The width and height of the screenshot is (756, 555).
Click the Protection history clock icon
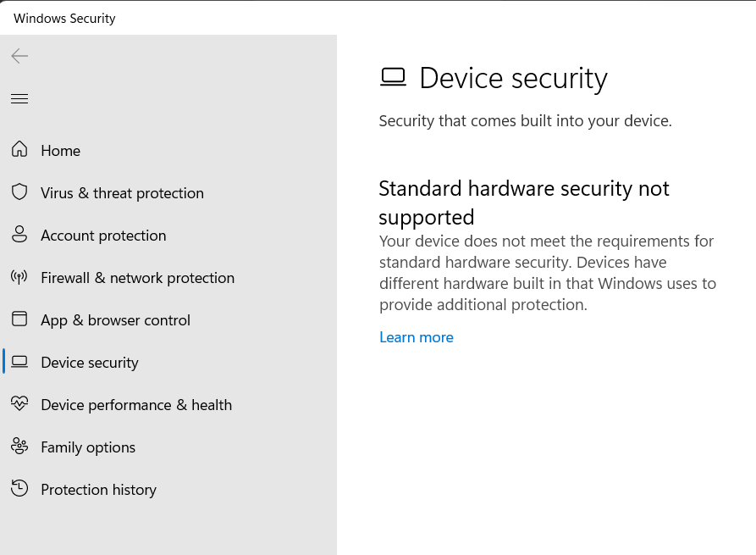coord(19,489)
